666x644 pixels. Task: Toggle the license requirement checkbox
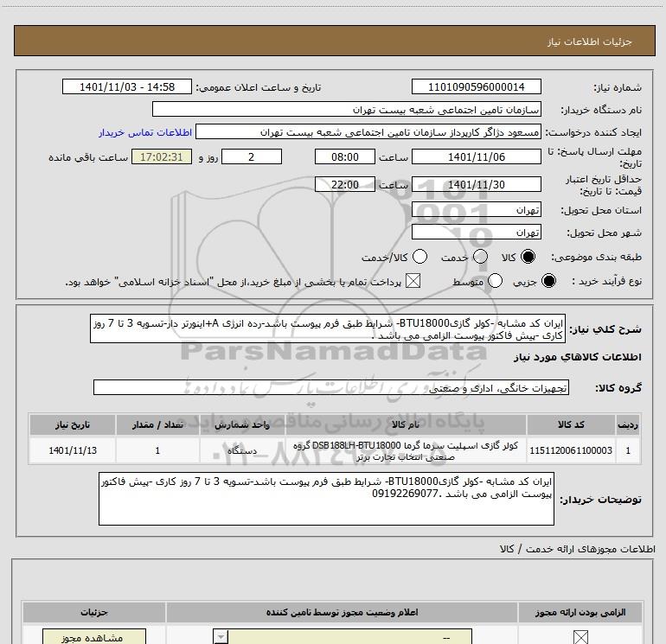(x=580, y=637)
